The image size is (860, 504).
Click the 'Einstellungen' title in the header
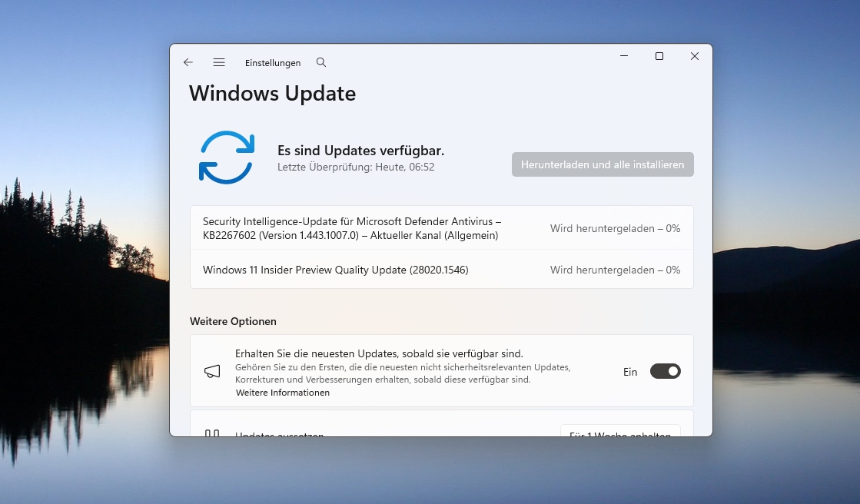[x=273, y=63]
